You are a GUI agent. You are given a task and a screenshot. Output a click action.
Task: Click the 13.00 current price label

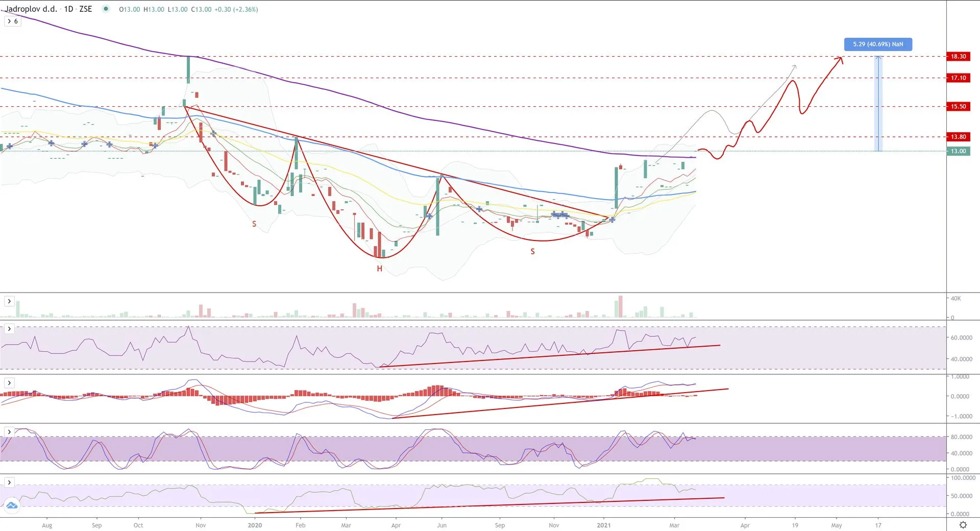(x=958, y=151)
